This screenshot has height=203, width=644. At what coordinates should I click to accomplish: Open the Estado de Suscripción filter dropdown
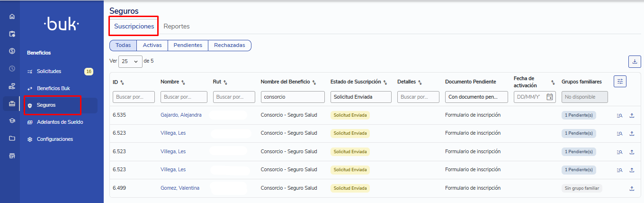361,97
